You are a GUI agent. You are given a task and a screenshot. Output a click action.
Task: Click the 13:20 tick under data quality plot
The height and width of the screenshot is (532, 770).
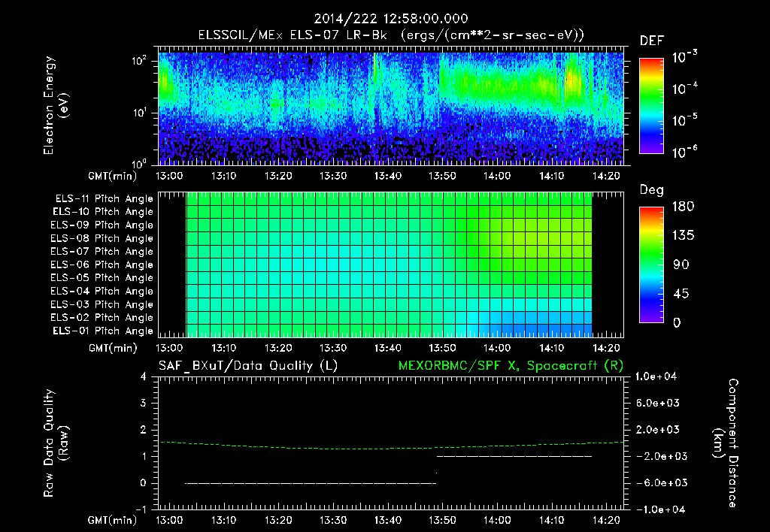pyautogui.click(x=278, y=520)
